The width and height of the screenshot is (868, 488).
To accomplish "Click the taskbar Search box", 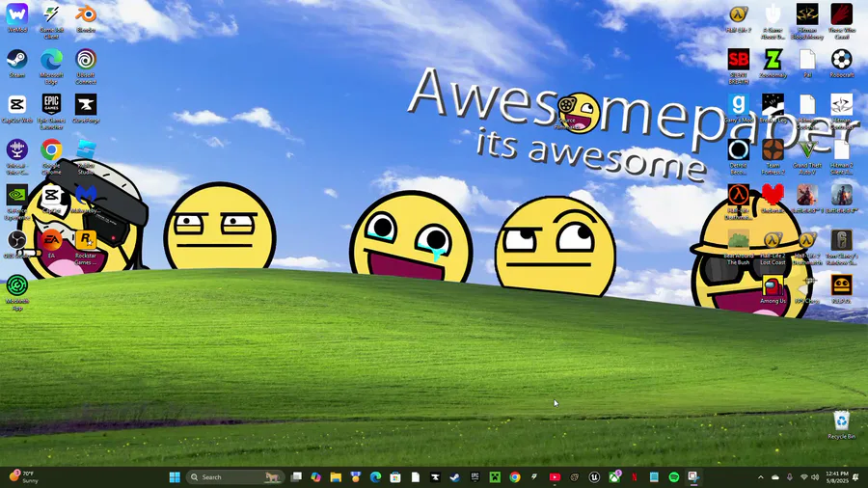I will click(235, 477).
